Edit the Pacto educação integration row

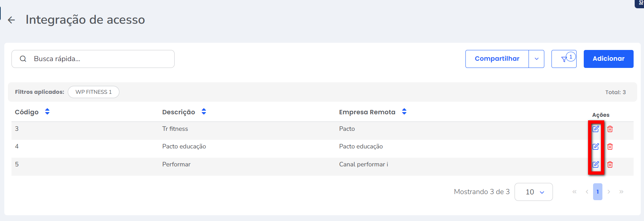click(x=596, y=146)
